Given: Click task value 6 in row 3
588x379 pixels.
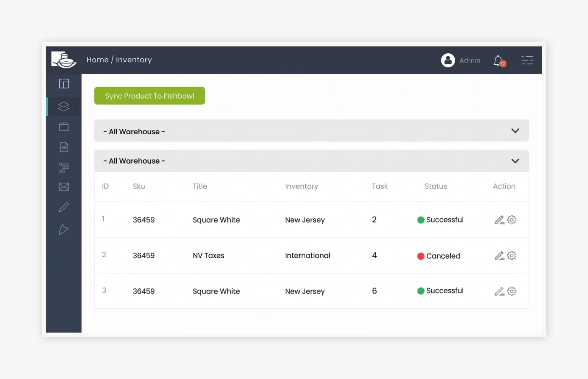Looking at the screenshot, I should (x=374, y=291).
